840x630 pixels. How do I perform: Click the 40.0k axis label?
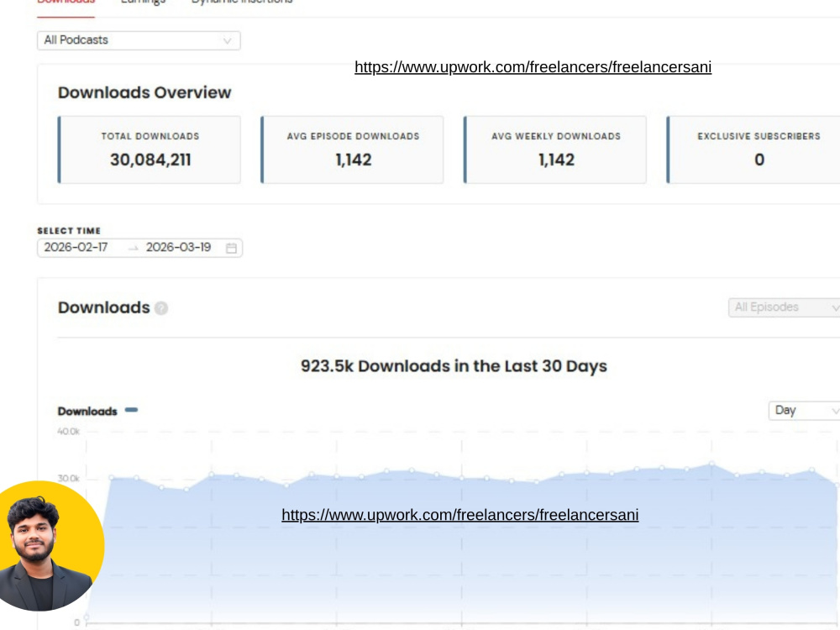coord(69,431)
